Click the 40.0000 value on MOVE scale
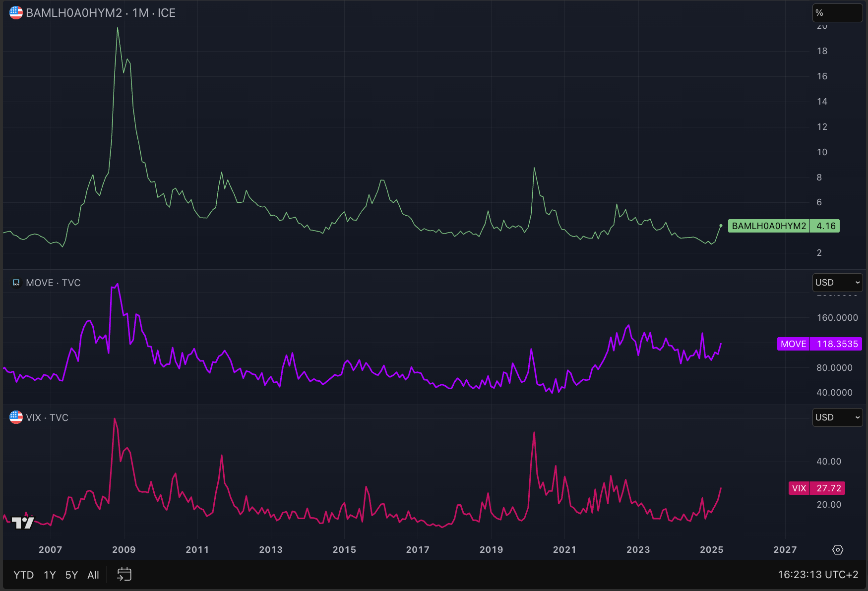Image resolution: width=868 pixels, height=591 pixels. pos(834,392)
